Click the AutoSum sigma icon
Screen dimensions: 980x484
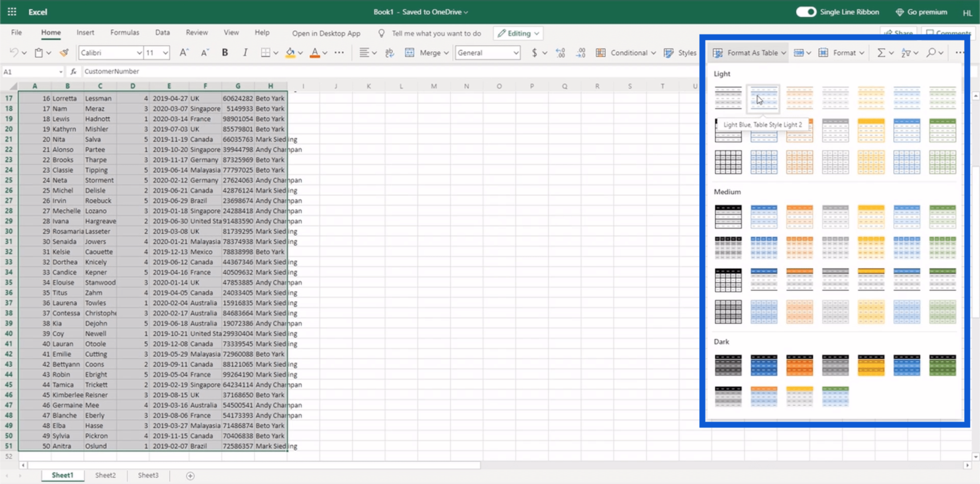pyautogui.click(x=881, y=52)
